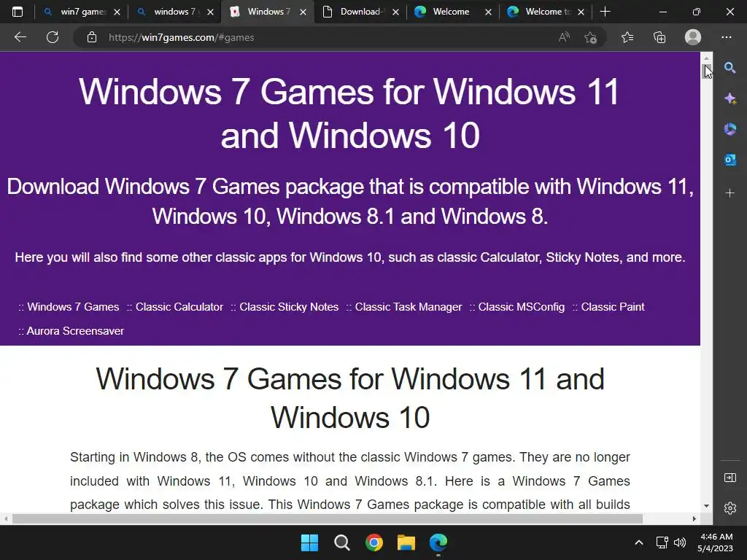Launch Google Chrome from taskbar
The width and height of the screenshot is (747, 560).
pos(374,542)
